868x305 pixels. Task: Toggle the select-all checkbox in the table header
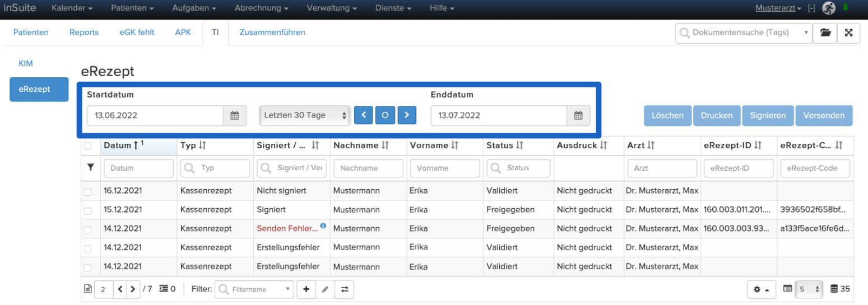click(x=87, y=146)
